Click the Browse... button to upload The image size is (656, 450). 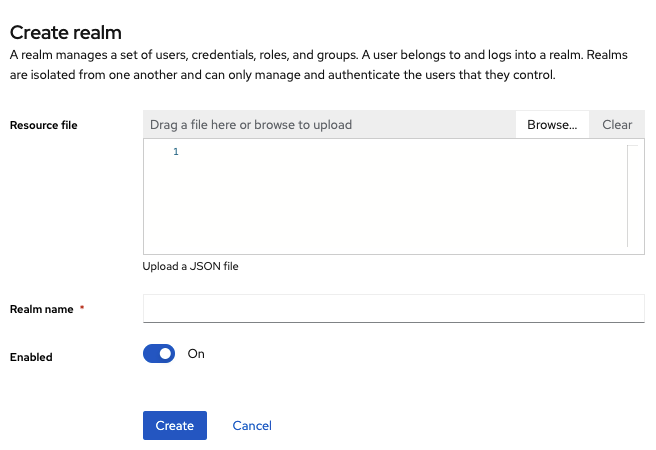[x=552, y=125]
